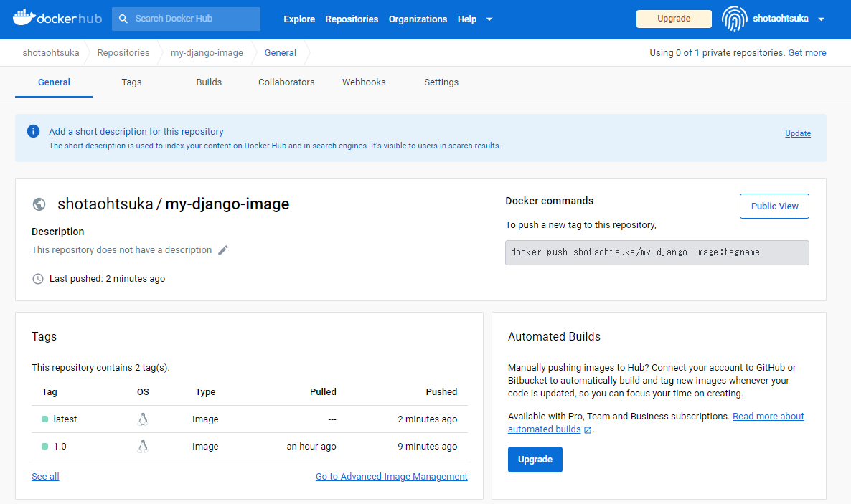Screen dimensions: 851x504
Task: Click the yellow Upgrade button in header
Action: pos(674,19)
